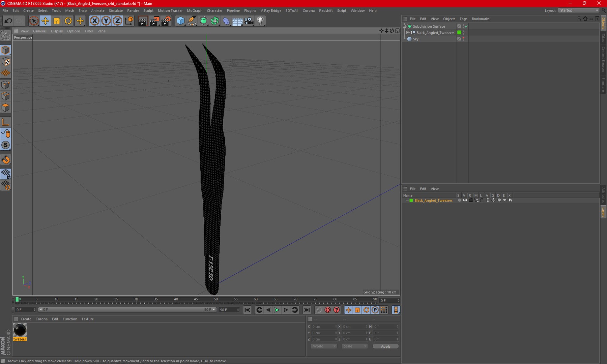This screenshot has height=364, width=607.
Task: Toggle the Enable Snap S icon
Action: click(6, 145)
